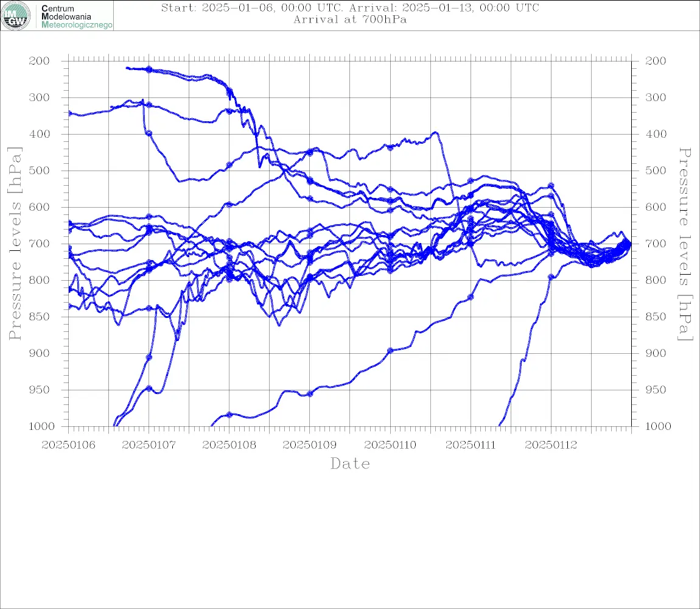Image resolution: width=700 pixels, height=609 pixels.
Task: Click the left axis value 950
Action: [x=39, y=390]
